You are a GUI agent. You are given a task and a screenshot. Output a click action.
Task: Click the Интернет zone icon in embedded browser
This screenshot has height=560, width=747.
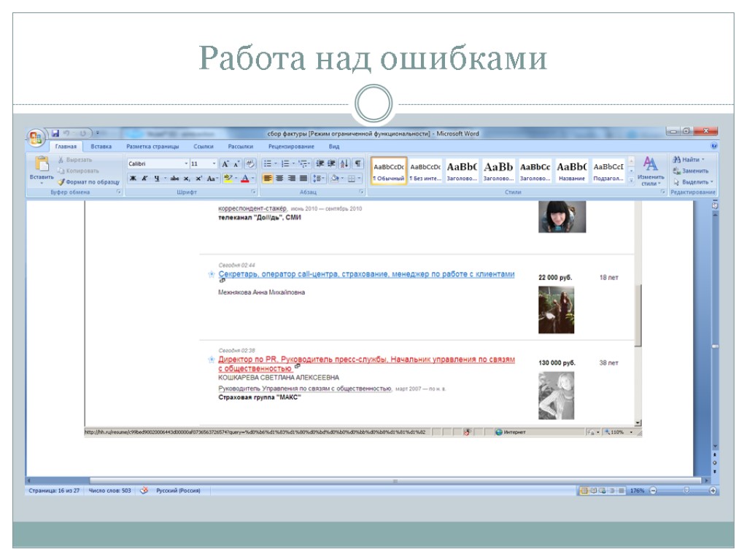tap(499, 432)
